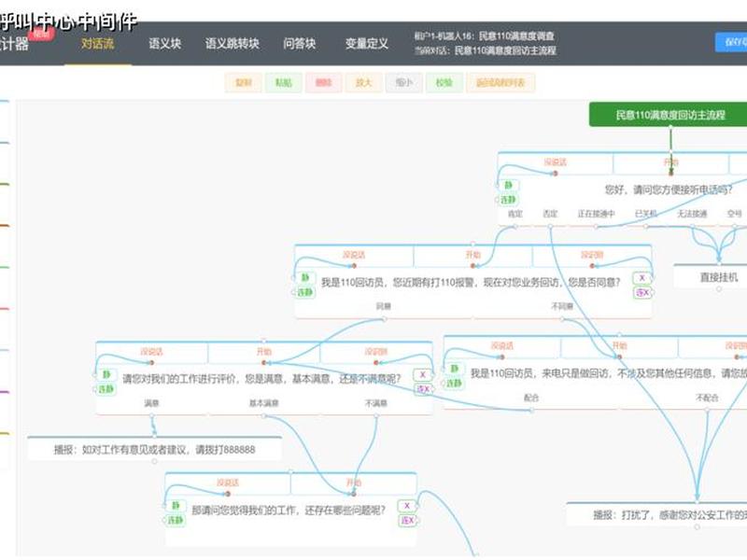The height and width of the screenshot is (560, 747).
Task: Click 连静 chip on 您好请问您方便接听电话吗 node
Action: [508, 200]
